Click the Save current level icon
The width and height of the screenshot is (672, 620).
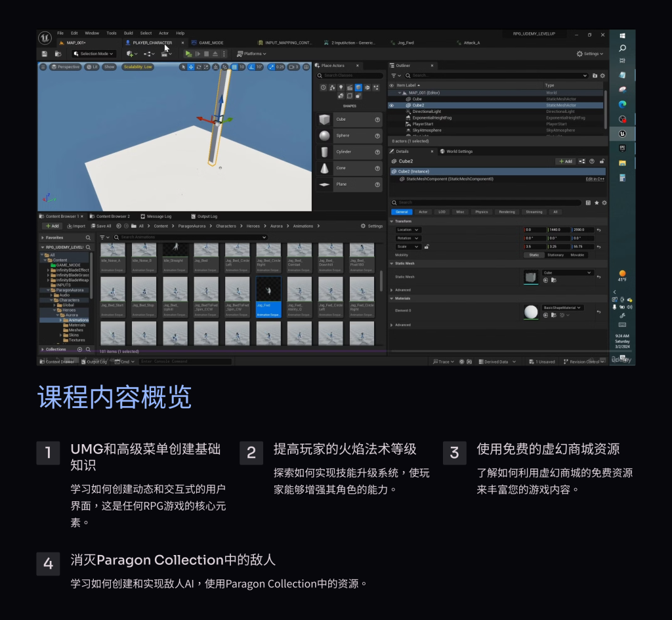(44, 54)
